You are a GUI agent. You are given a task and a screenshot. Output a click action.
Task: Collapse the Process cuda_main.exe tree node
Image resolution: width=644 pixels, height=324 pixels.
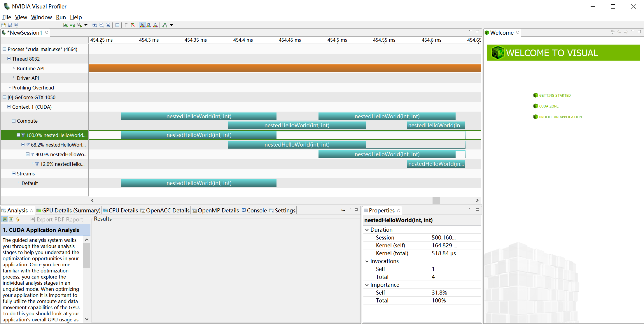point(4,49)
